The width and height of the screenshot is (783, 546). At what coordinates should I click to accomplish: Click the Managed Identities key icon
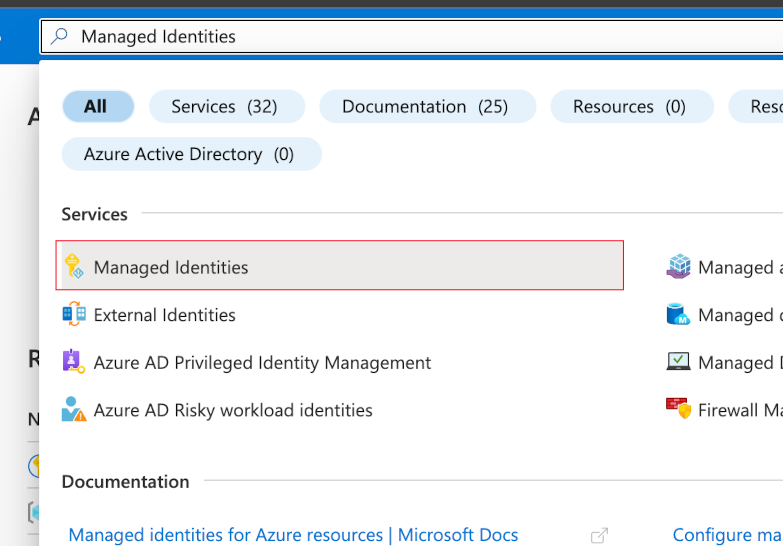74,267
